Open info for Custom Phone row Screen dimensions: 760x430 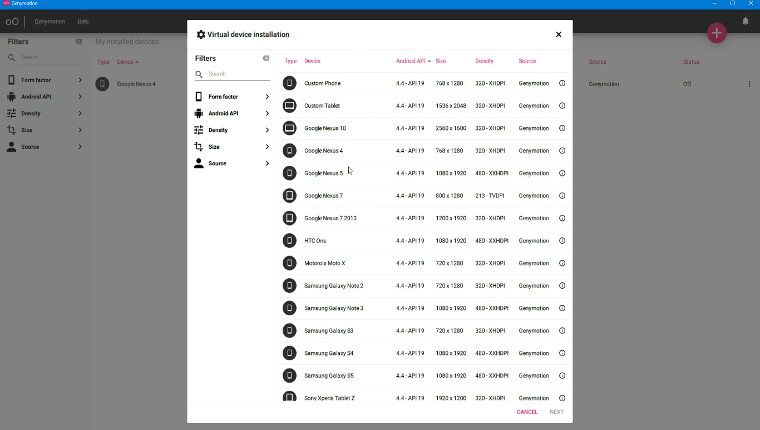click(562, 83)
